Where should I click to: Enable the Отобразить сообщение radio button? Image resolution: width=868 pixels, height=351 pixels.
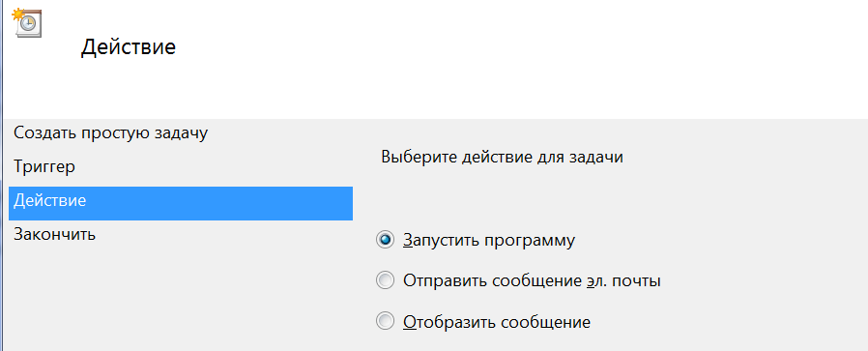tap(385, 321)
